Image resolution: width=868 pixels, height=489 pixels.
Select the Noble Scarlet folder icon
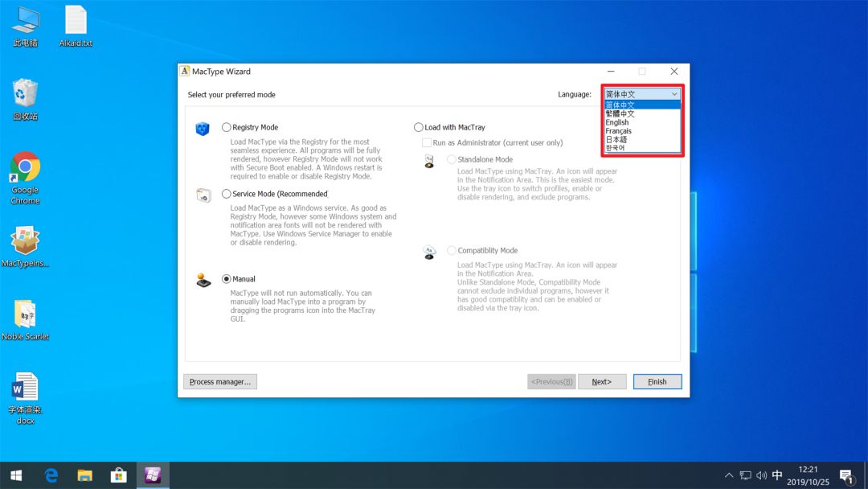25,320
